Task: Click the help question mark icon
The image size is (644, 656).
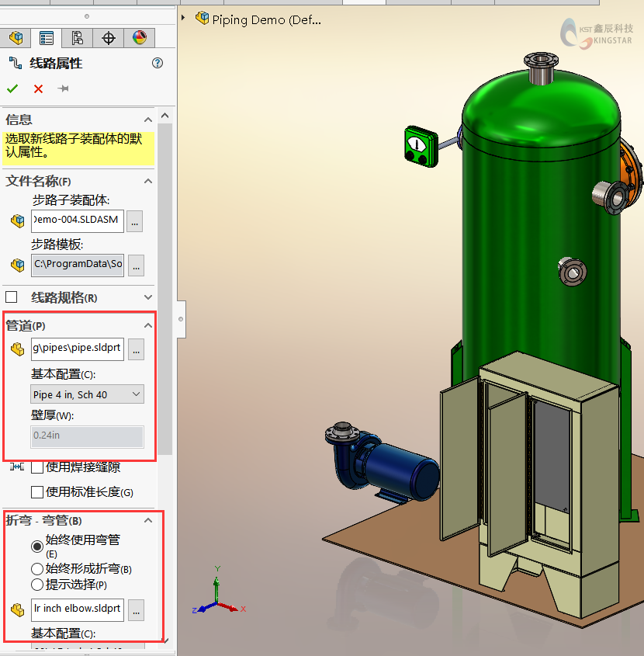Action: tap(158, 63)
